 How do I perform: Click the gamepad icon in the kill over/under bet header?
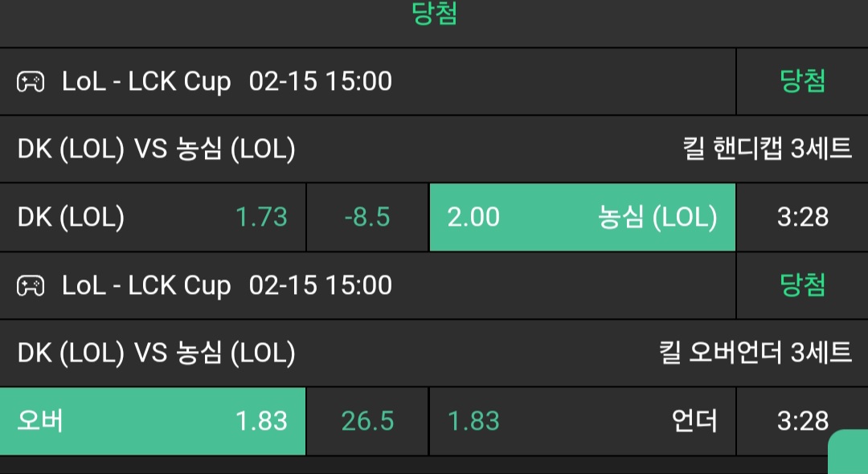(31, 285)
